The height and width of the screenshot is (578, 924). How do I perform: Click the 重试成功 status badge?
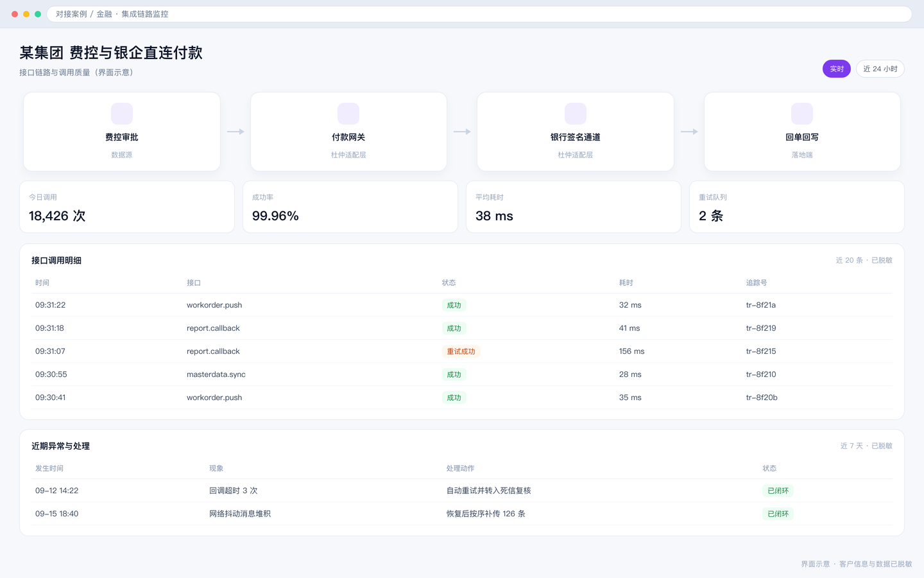click(x=461, y=351)
